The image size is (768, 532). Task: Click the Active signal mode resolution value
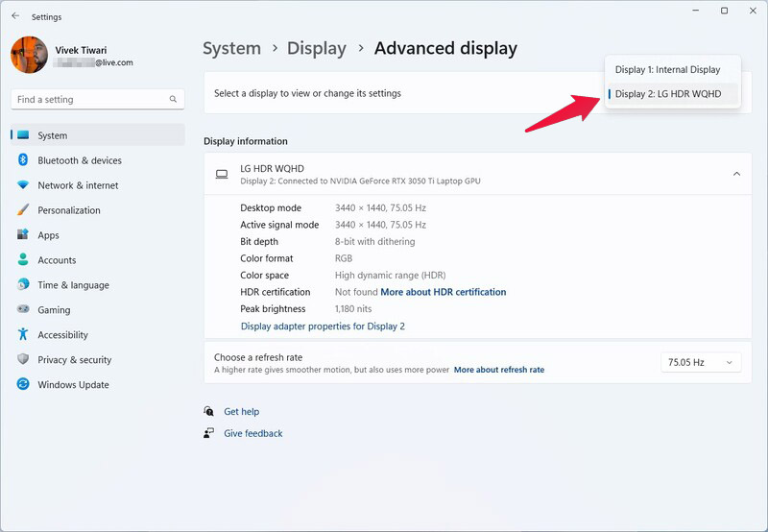380,225
